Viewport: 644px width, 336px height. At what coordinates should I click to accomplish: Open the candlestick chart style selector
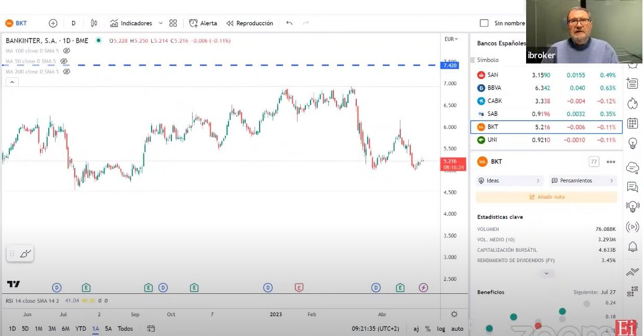(94, 23)
